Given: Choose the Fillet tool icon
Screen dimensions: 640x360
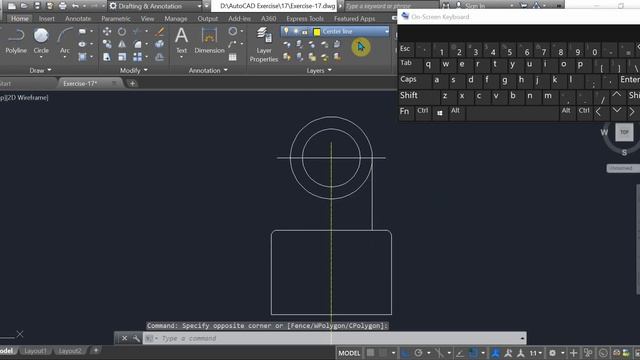Looking at the screenshot, I should pyautogui.click(x=138, y=44).
